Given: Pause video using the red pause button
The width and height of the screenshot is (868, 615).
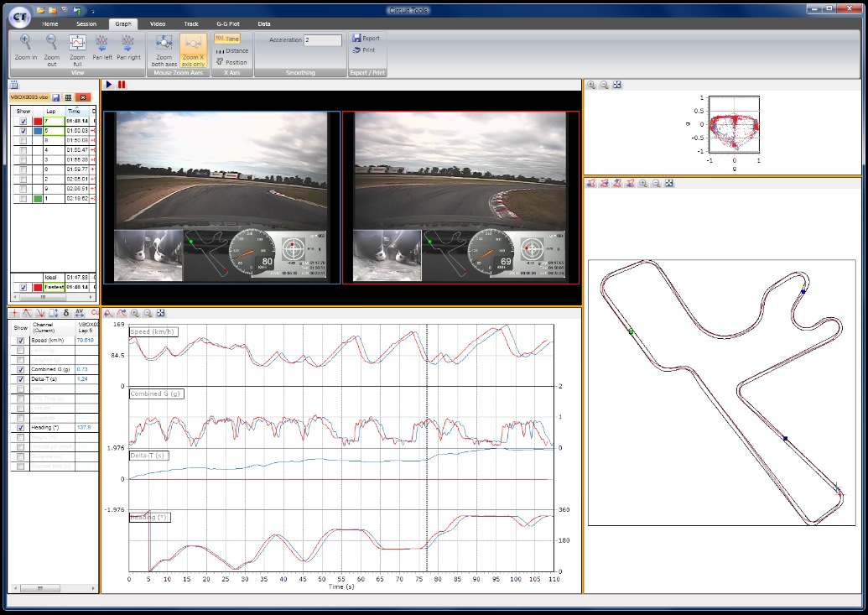Looking at the screenshot, I should tap(122, 85).
